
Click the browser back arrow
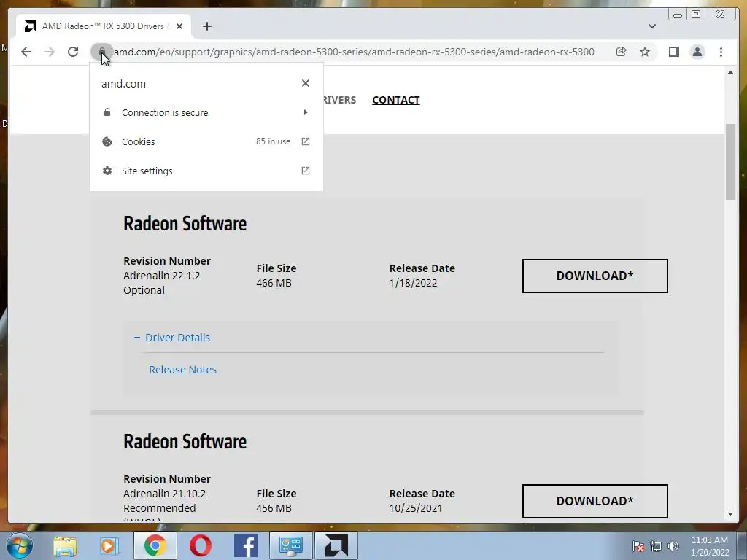pyautogui.click(x=26, y=52)
